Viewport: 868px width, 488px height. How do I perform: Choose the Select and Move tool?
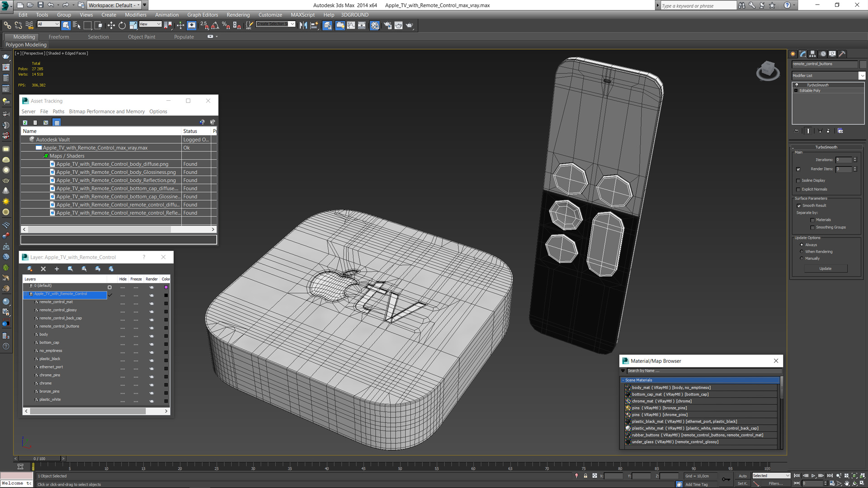point(111,25)
